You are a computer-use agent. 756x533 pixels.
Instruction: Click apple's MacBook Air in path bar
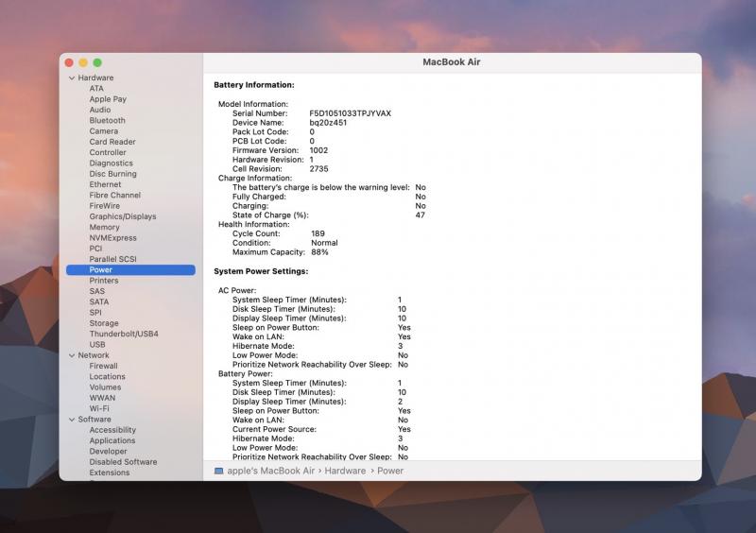(x=271, y=472)
